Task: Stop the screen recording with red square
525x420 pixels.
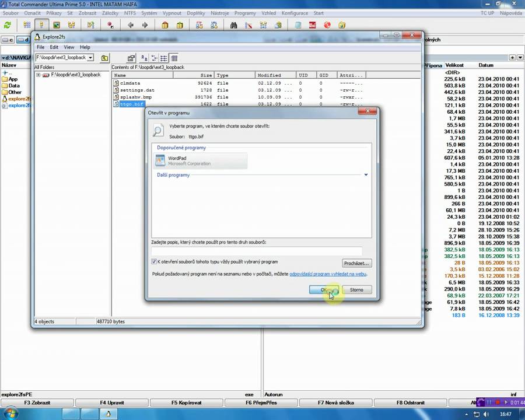Action: [498, 402]
